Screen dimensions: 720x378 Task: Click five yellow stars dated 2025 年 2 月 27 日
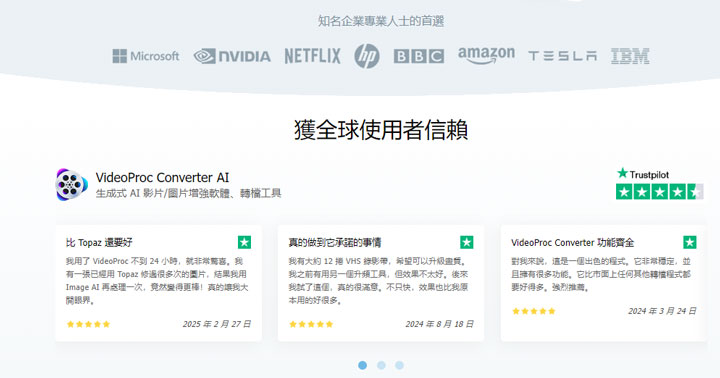point(88,324)
